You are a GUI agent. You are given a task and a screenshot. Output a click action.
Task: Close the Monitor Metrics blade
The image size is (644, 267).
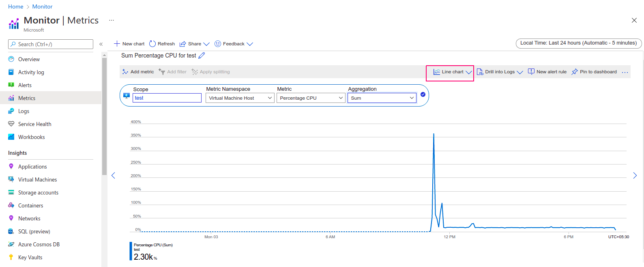634,20
